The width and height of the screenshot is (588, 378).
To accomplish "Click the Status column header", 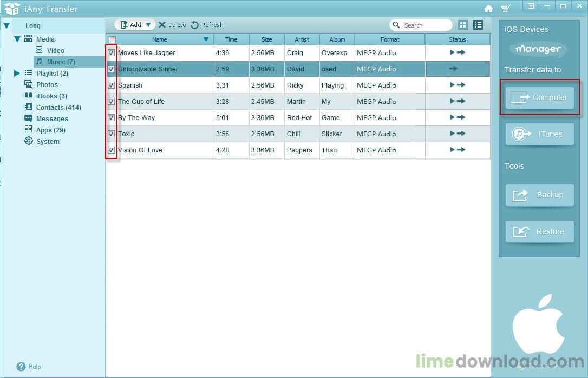I will coord(458,39).
